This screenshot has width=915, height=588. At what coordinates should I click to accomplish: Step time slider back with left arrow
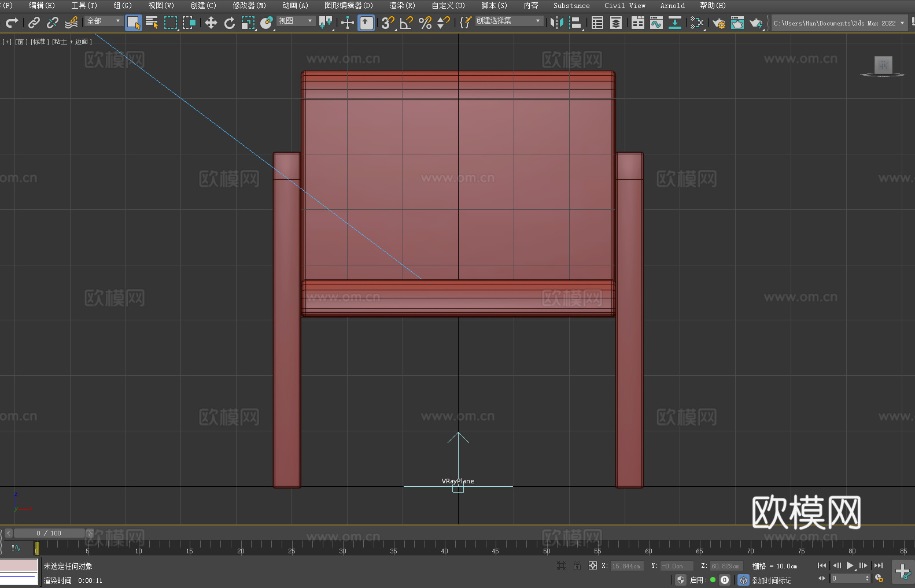[8, 533]
